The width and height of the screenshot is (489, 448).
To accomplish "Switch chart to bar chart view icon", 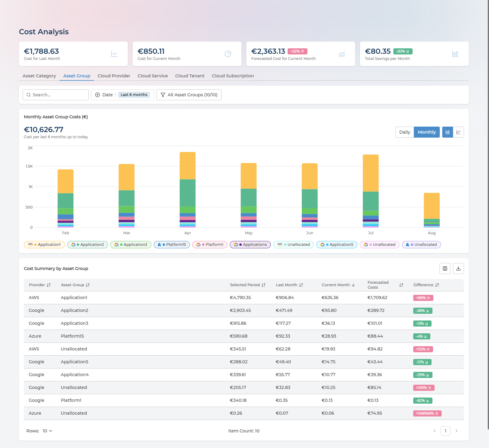I will [448, 132].
